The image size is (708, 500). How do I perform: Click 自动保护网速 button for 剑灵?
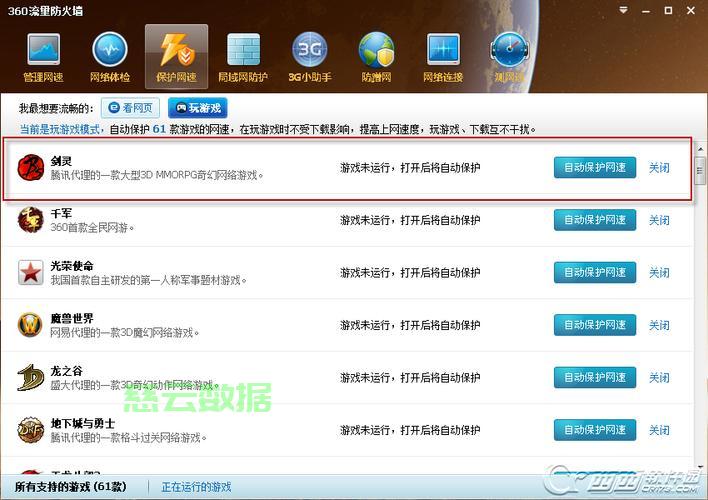click(x=595, y=168)
